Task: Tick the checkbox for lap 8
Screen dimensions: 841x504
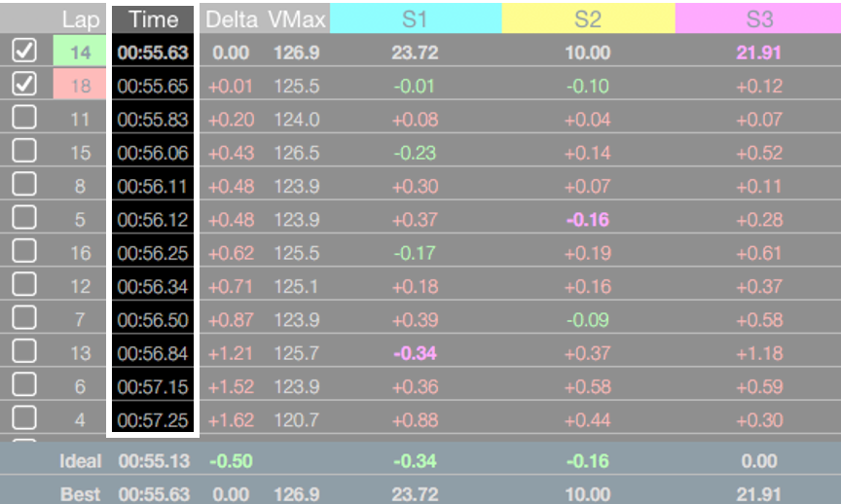Action: pyautogui.click(x=24, y=185)
